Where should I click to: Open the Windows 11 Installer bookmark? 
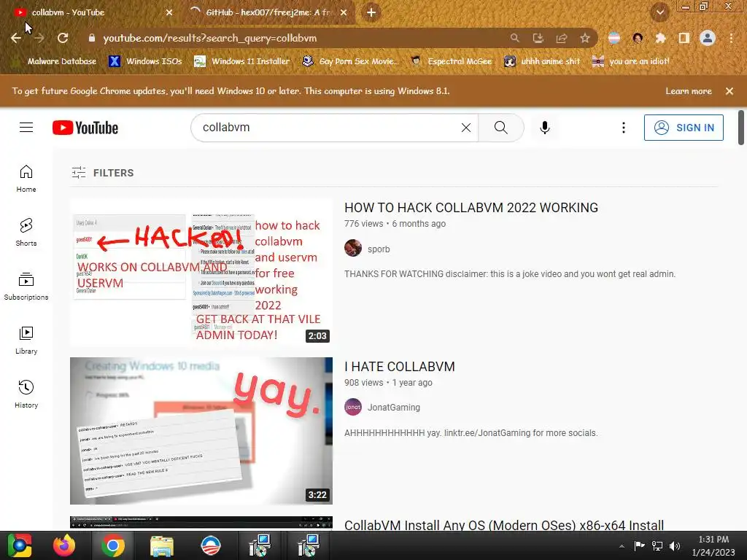coord(242,61)
